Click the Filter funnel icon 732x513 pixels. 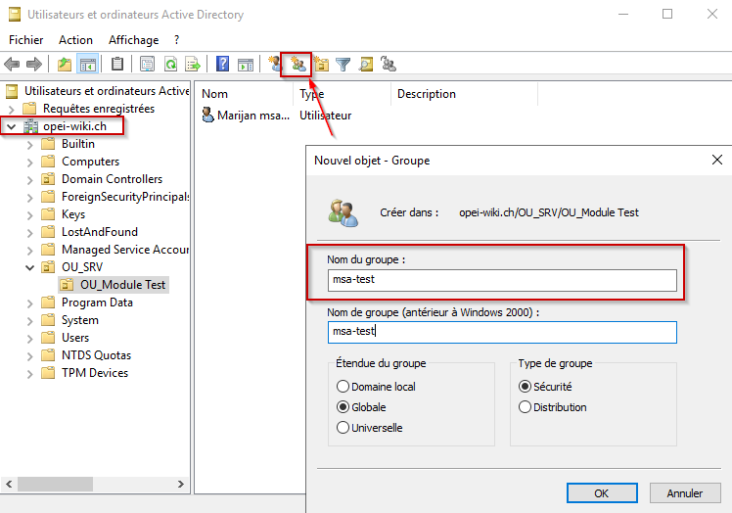coord(343,64)
